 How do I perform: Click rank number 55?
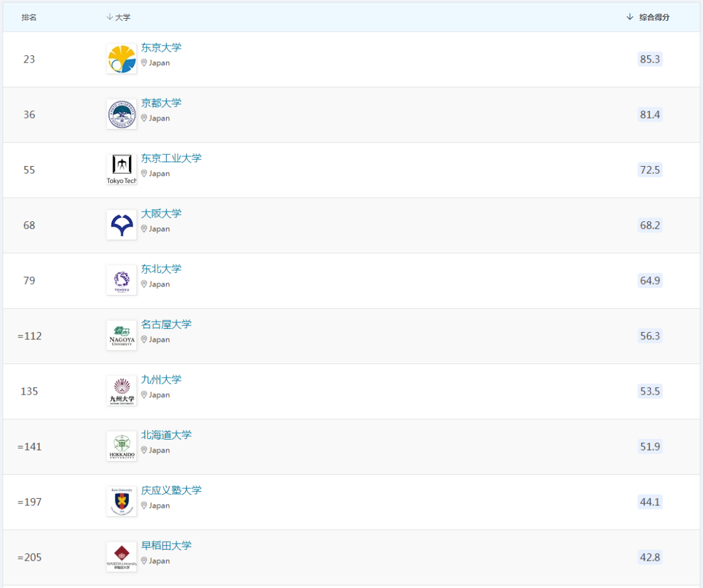29,170
